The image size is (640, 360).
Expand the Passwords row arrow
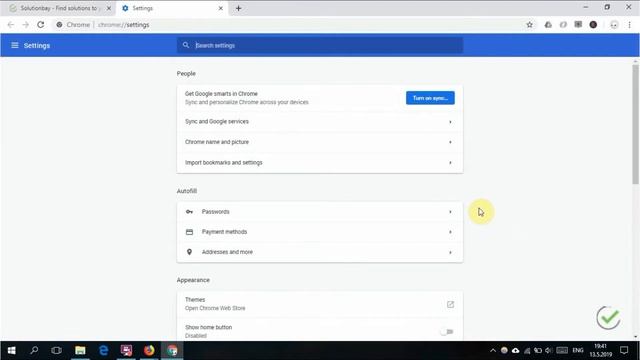tap(450, 212)
